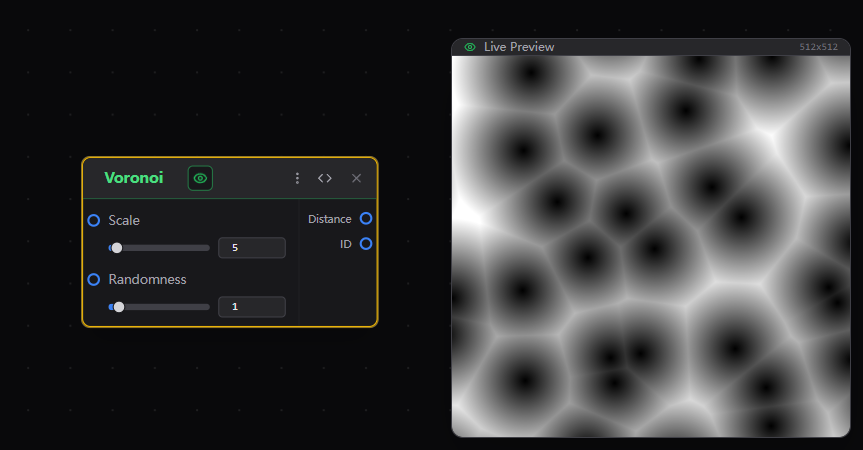Click the Live Preview panel title
Screen dimensions: 863x450
point(519,47)
